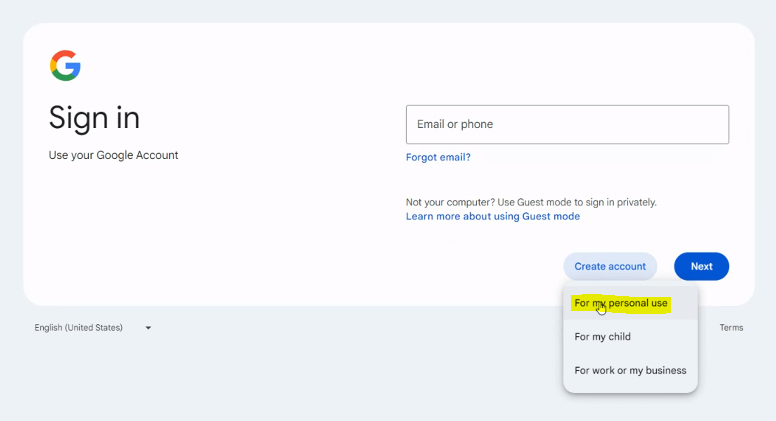
Task: Click the empty space left of Create account
Action: point(480,267)
